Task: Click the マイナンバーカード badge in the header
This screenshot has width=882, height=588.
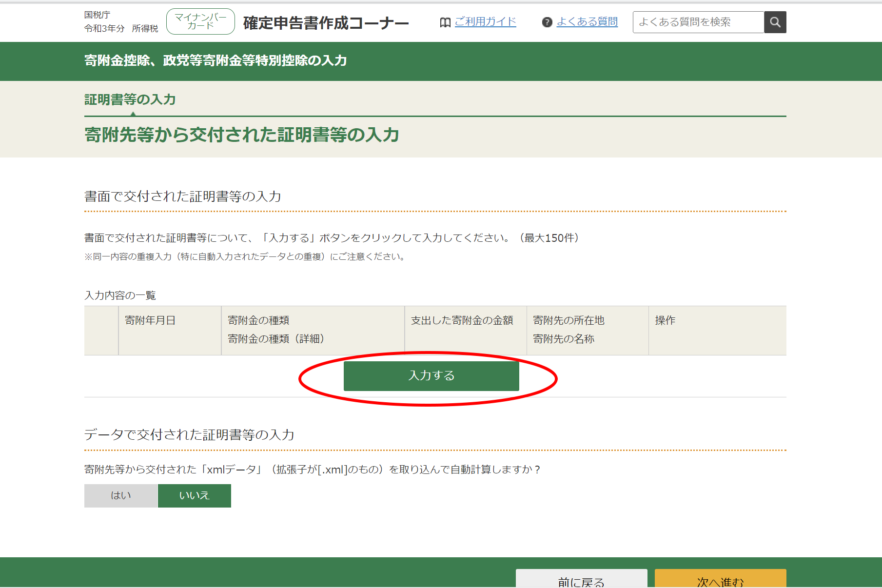Action: click(x=200, y=22)
